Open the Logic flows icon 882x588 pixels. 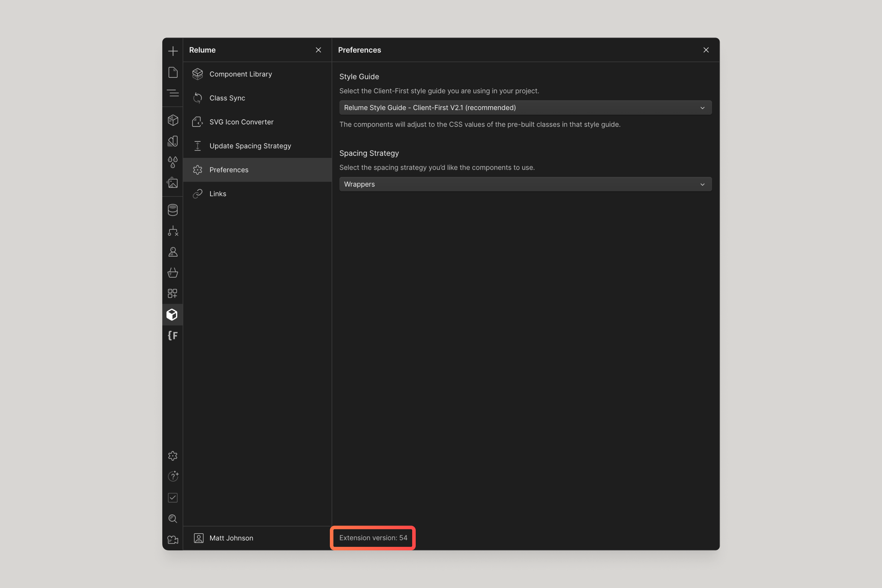[x=173, y=231]
